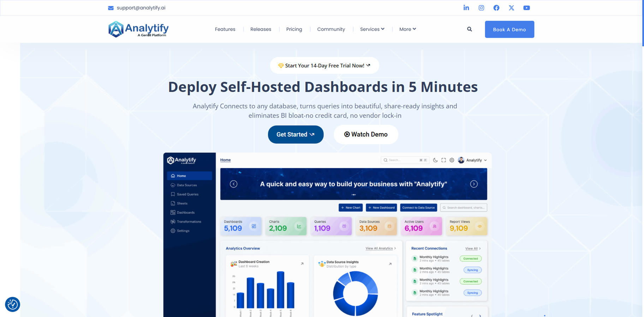The width and height of the screenshot is (644, 317).
Task: Click the New Chart button
Action: tap(351, 208)
